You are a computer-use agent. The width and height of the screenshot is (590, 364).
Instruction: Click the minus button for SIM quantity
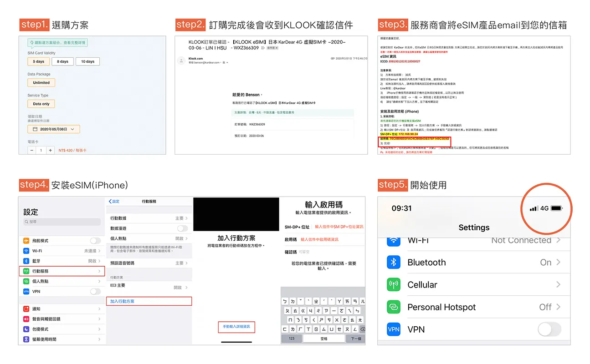[32, 150]
